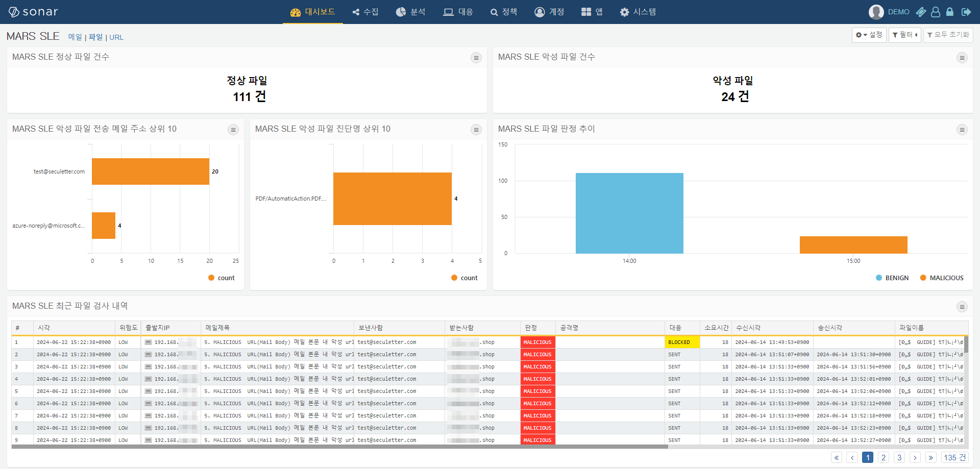Click MALICIOUS verdict badge in row 5
The width and height of the screenshot is (980, 469).
538,391
